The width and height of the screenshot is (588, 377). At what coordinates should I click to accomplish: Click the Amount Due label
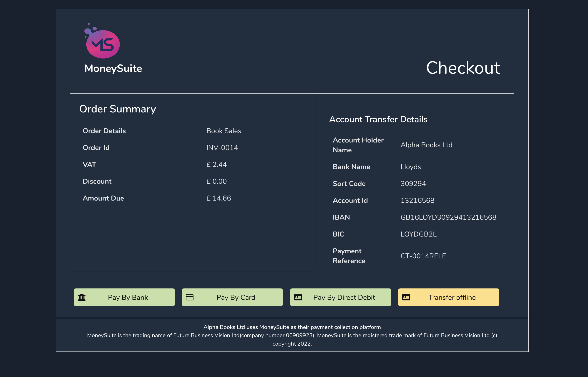point(103,198)
